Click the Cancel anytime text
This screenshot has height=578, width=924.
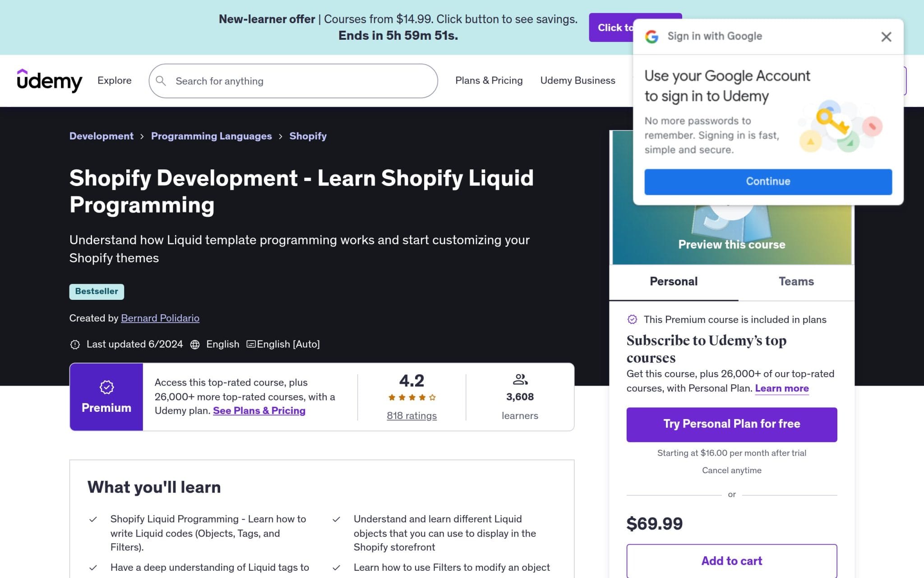coord(731,470)
